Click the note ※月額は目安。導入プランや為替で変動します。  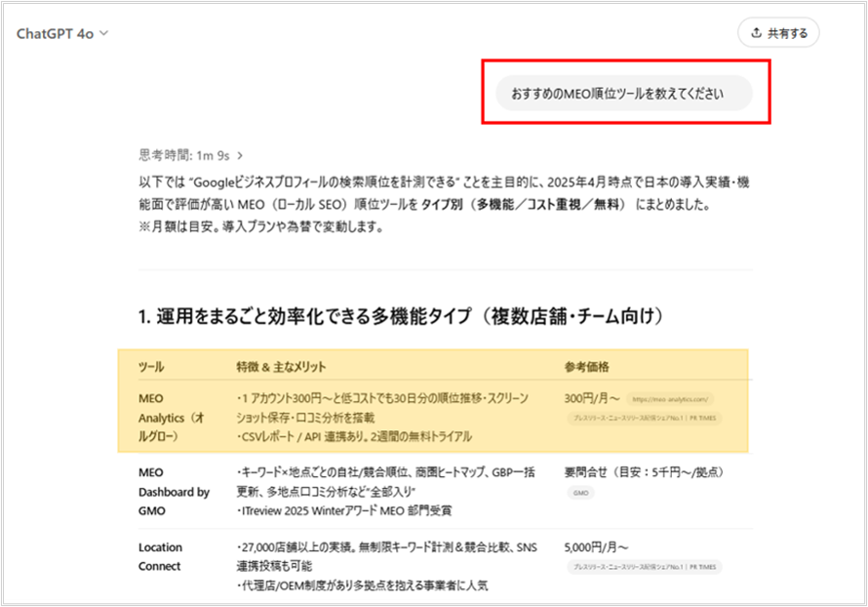tap(260, 226)
